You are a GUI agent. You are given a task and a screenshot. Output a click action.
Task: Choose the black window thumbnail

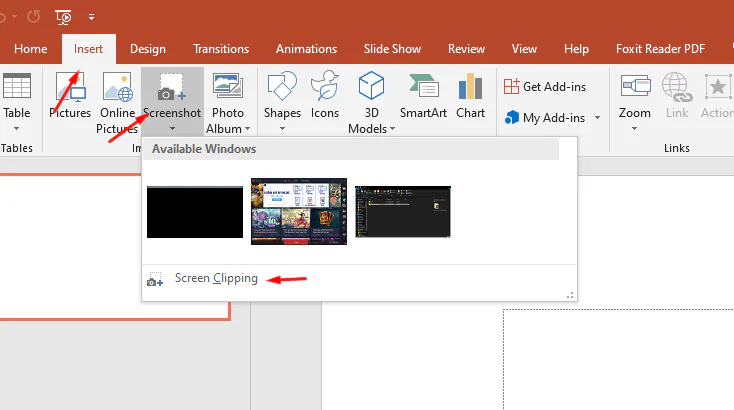pyautogui.click(x=195, y=212)
